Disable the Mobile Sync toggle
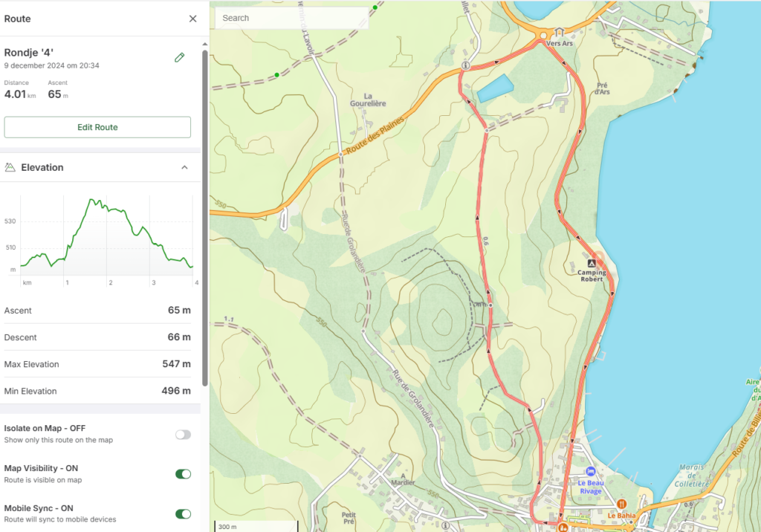Image resolution: width=761 pixels, height=532 pixels. (x=183, y=514)
